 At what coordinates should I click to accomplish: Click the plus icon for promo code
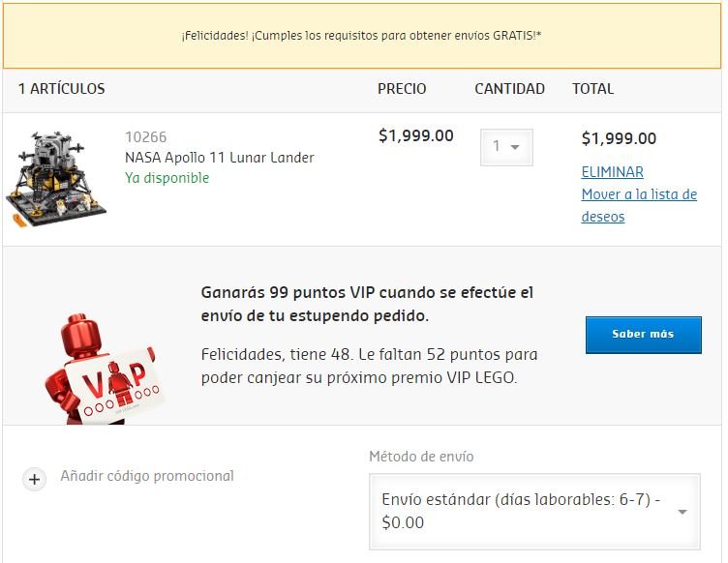pyautogui.click(x=34, y=479)
